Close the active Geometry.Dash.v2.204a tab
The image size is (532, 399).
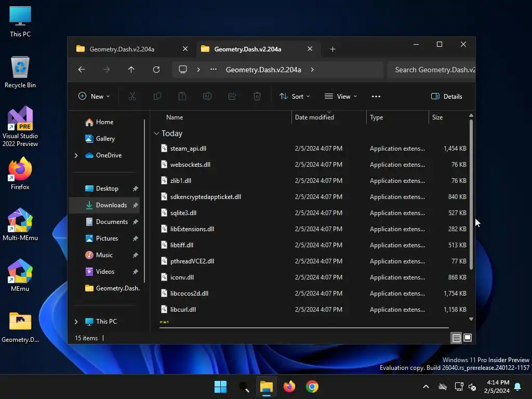click(310, 49)
